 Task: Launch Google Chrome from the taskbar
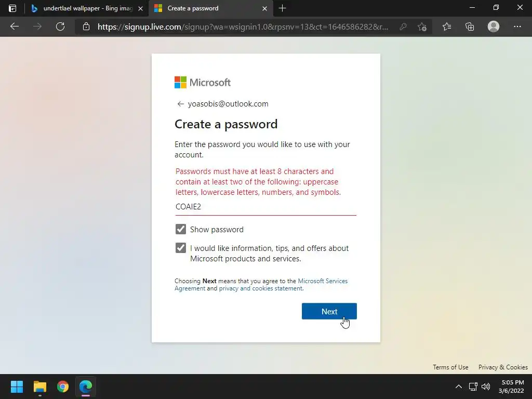pos(63,387)
